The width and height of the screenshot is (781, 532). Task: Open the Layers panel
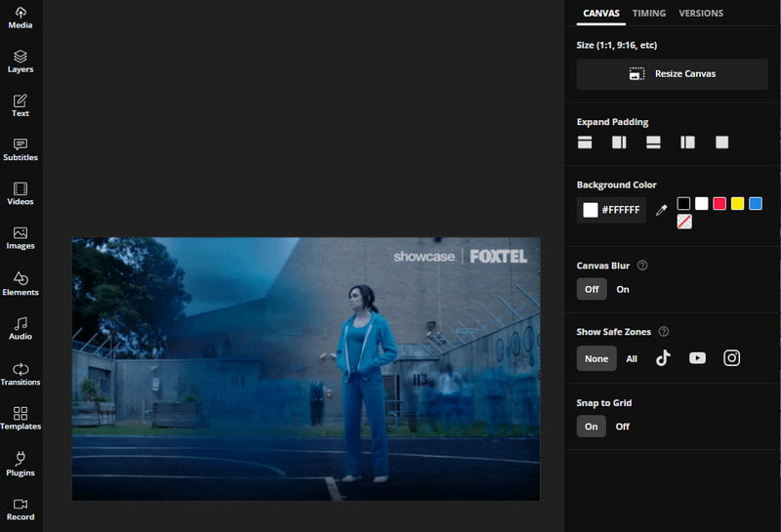pos(21,61)
